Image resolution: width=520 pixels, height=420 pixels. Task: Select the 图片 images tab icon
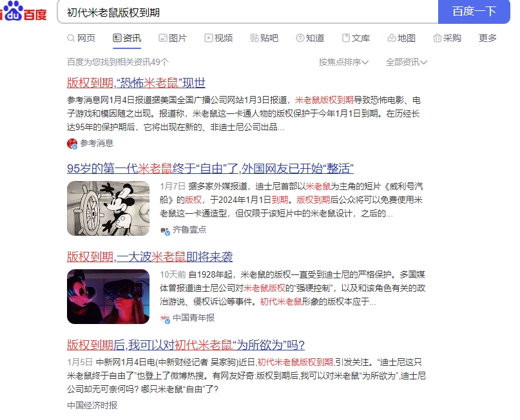pyautogui.click(x=162, y=38)
